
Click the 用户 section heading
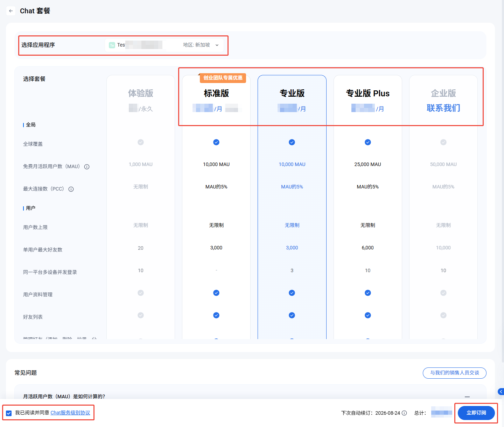(x=31, y=208)
